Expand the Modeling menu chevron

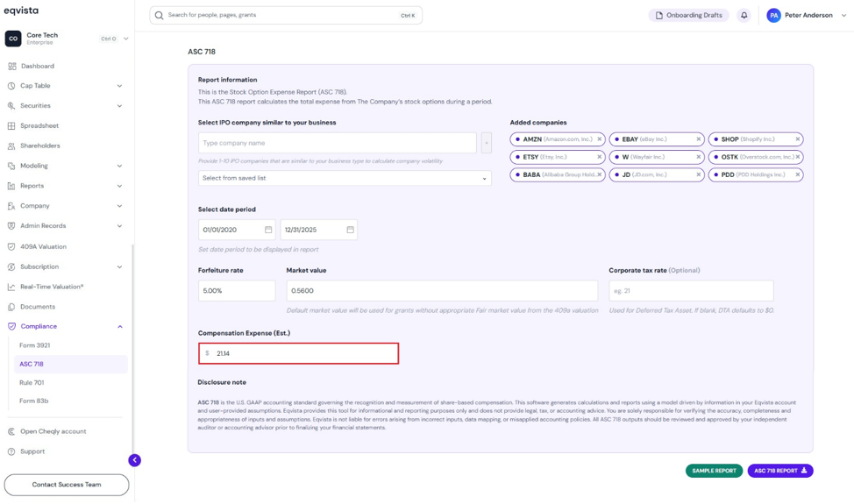[x=119, y=166]
